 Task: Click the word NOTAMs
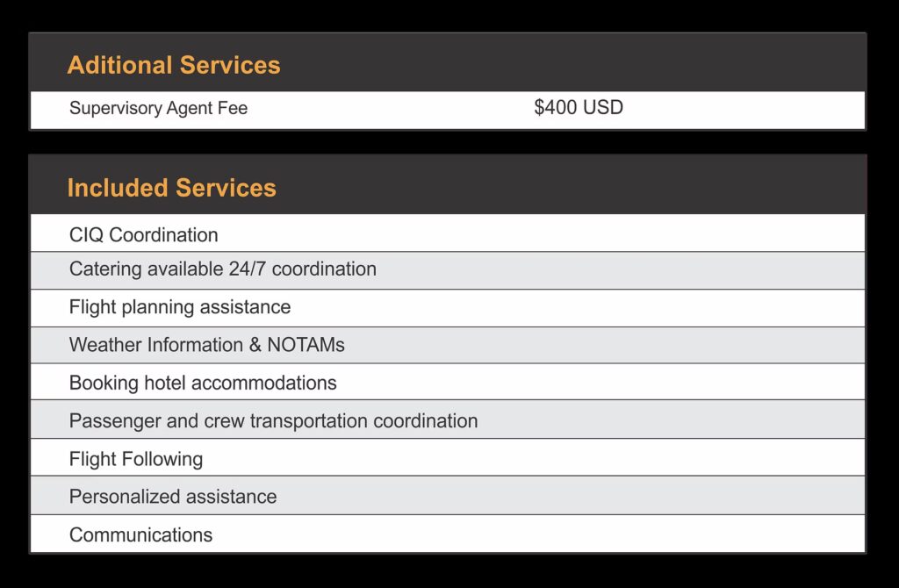306,344
